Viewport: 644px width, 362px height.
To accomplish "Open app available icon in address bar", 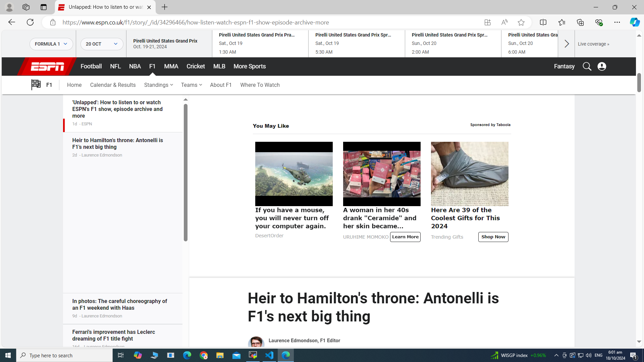I will (487, 22).
